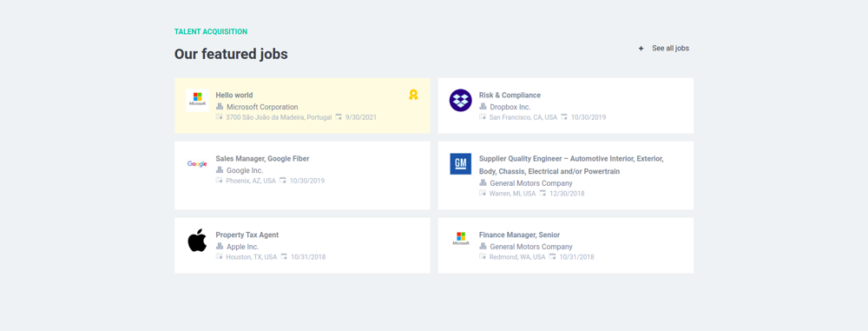Click the Warren, MI, USA location
Screen dimensions: 868x331
[x=513, y=194]
